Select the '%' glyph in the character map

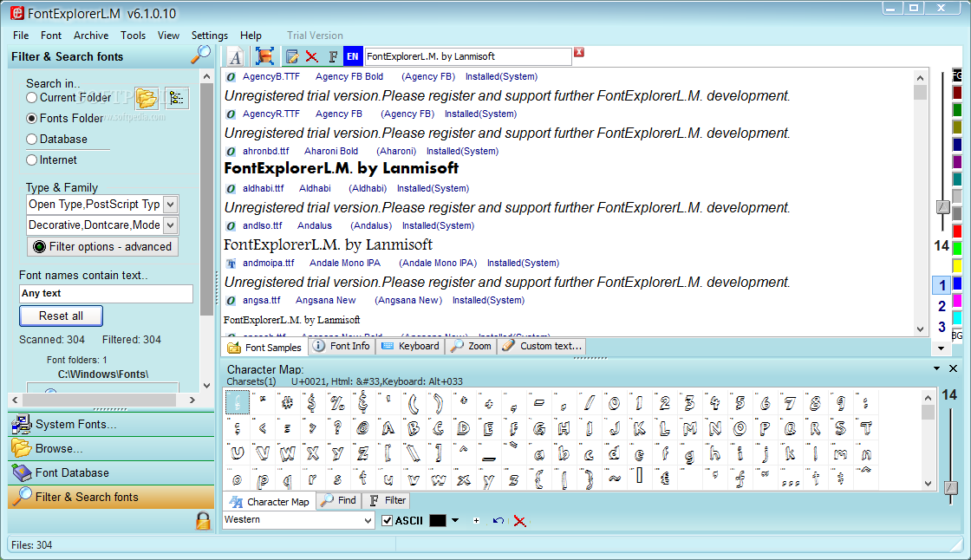click(x=337, y=403)
